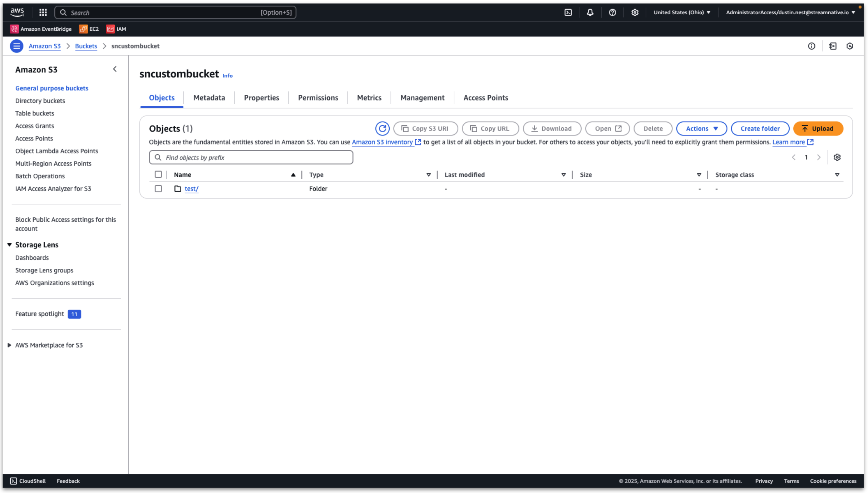Open the IAM shortcut in favorites bar

coord(116,29)
